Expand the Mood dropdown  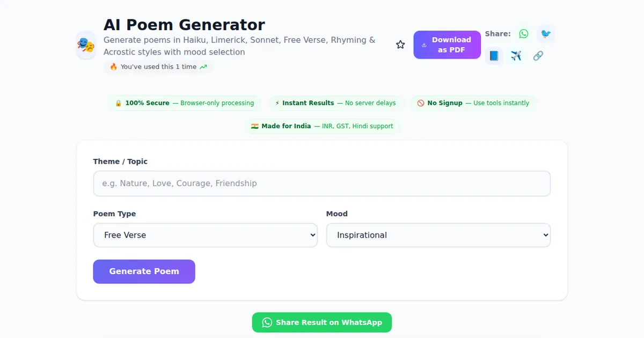438,235
